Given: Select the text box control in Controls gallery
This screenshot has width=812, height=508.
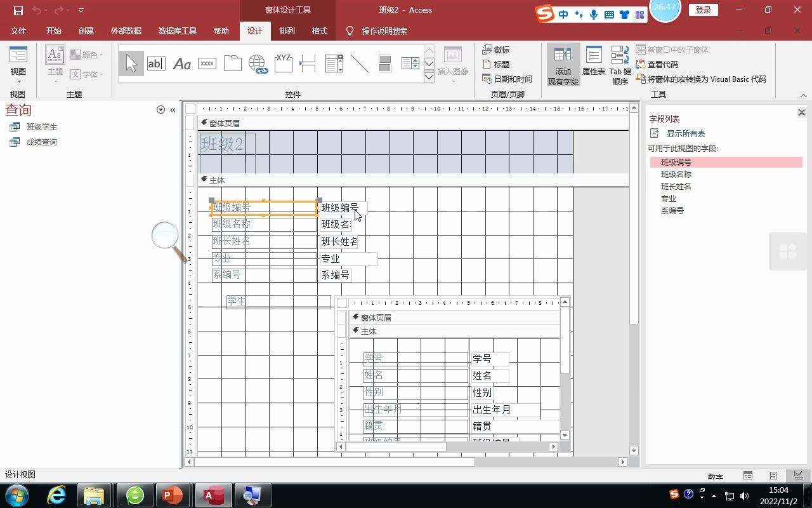Looking at the screenshot, I should (156, 63).
